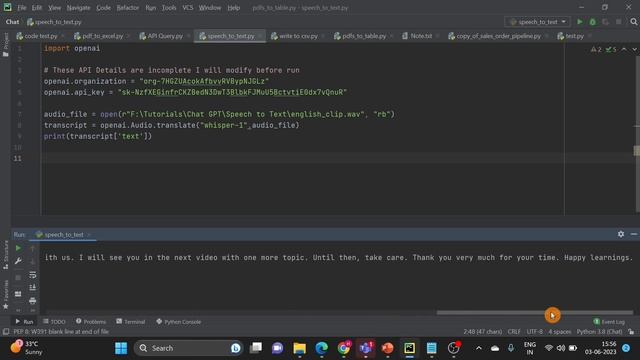Image resolution: width=640 pixels, height=360 pixels.
Task: Go to next highlighted error arrow
Action: (x=634, y=49)
